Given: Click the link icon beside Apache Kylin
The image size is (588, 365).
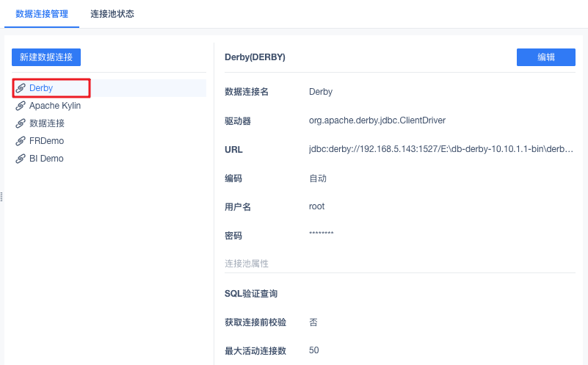Looking at the screenshot, I should 21,106.
